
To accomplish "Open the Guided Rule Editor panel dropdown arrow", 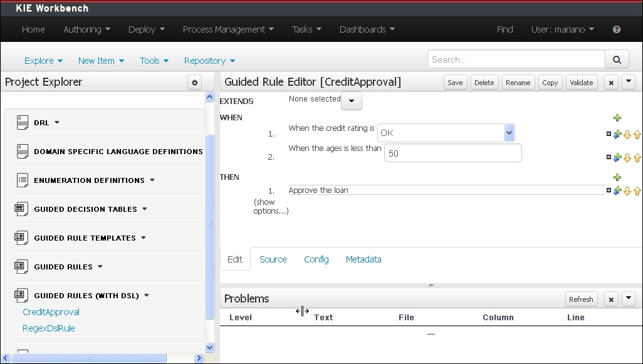I will (x=628, y=82).
